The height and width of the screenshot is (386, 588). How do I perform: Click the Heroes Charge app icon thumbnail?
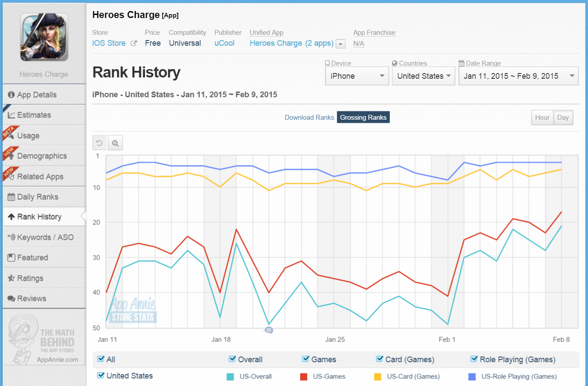[x=44, y=37]
